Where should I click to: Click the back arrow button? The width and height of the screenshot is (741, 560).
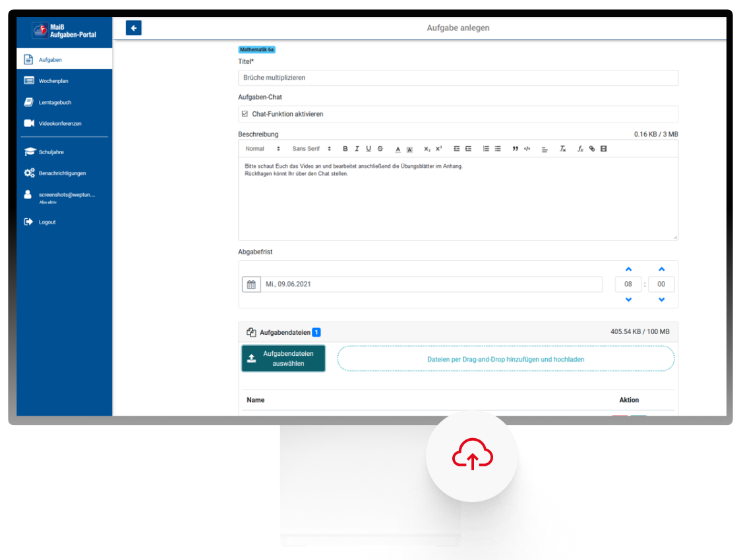(x=134, y=28)
